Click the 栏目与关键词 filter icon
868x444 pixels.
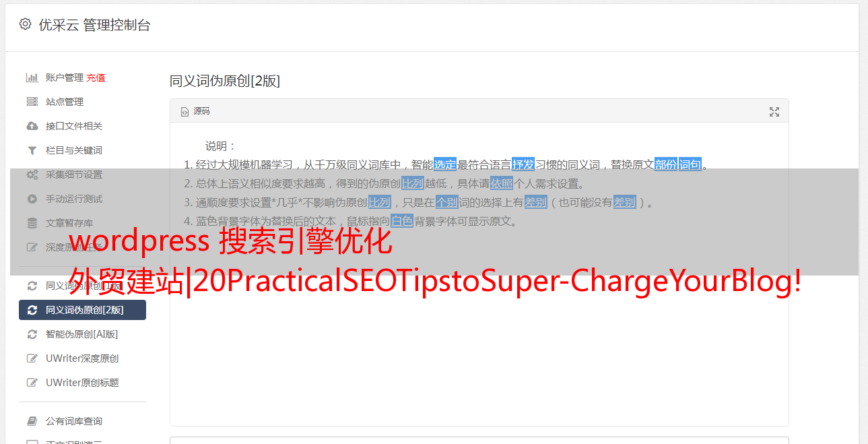tap(32, 150)
